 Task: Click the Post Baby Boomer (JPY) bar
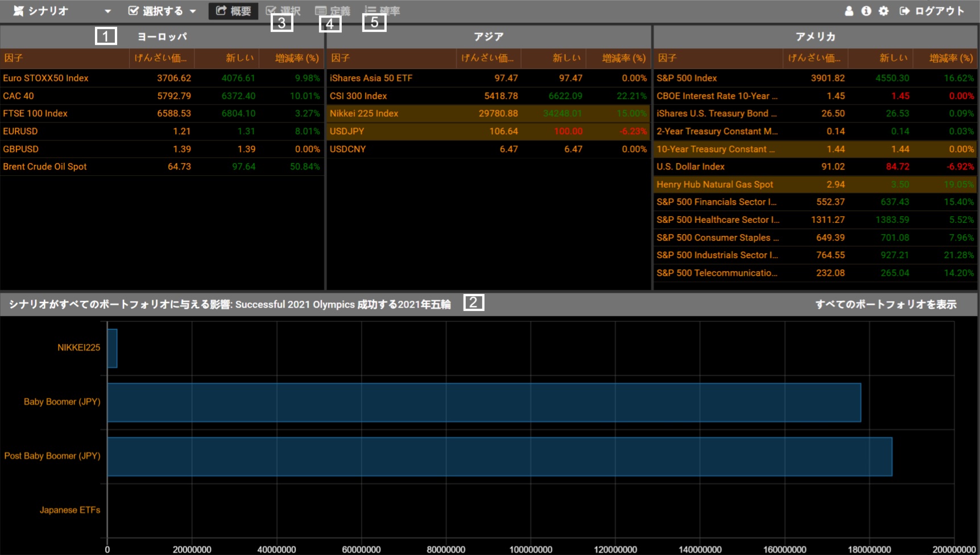coord(499,457)
